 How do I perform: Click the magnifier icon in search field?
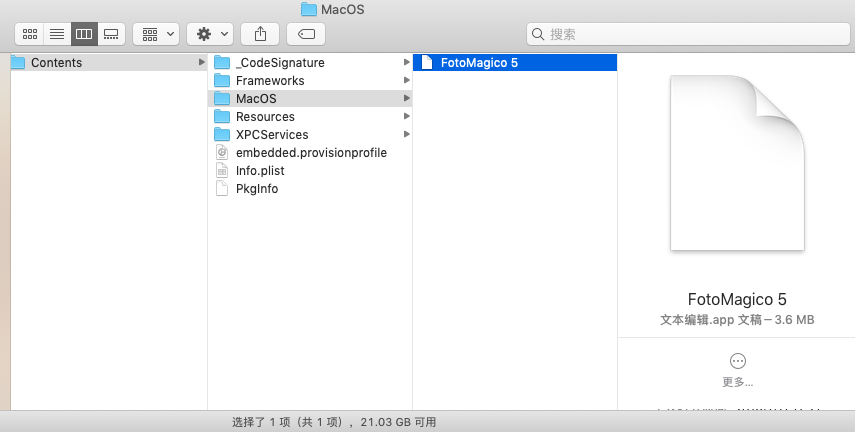[x=538, y=34]
